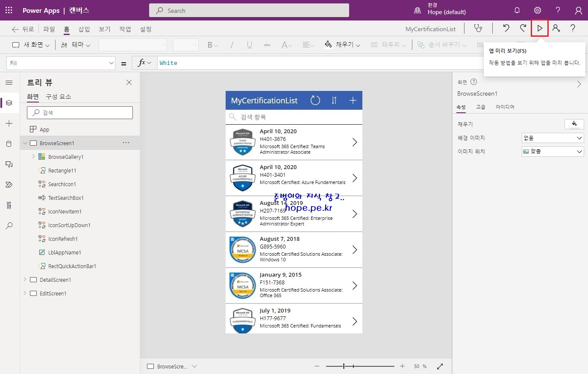Image resolution: width=588 pixels, height=374 pixels.
Task: Share the app with person icon
Action: pyautogui.click(x=556, y=29)
